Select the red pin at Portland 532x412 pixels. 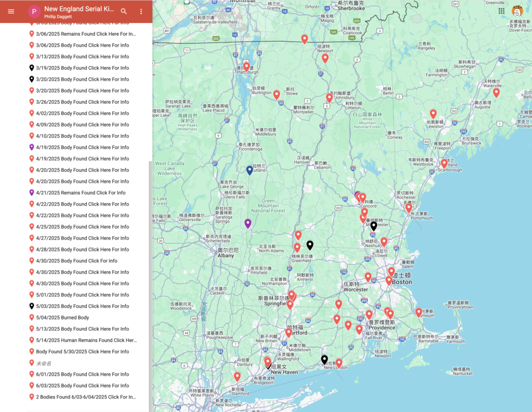pos(444,164)
